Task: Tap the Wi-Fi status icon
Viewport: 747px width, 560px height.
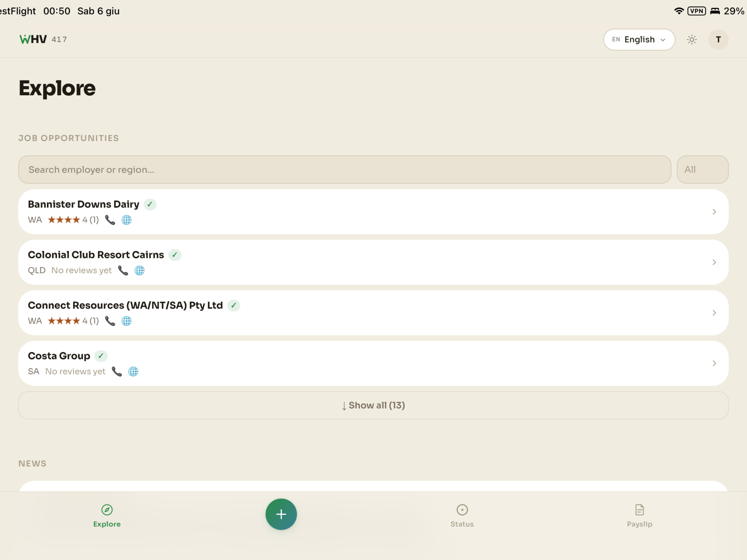Action: tap(679, 11)
